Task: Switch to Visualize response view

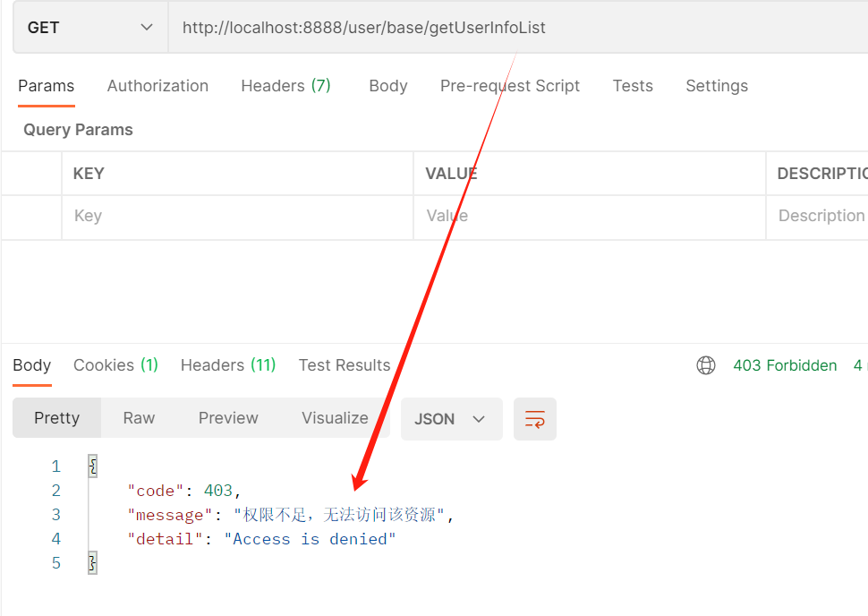Action: click(334, 418)
